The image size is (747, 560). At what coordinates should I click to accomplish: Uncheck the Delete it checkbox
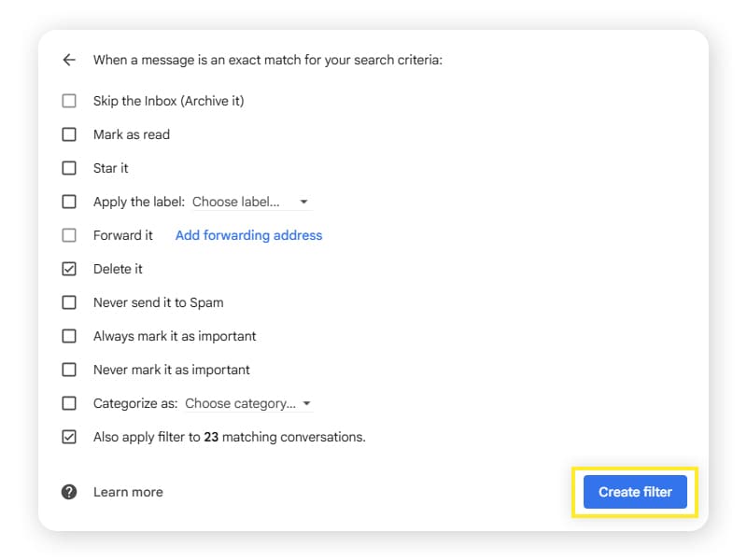point(69,269)
